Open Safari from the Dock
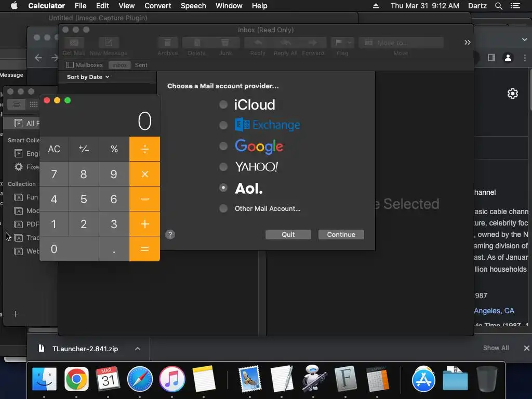532x399 pixels. click(140, 379)
